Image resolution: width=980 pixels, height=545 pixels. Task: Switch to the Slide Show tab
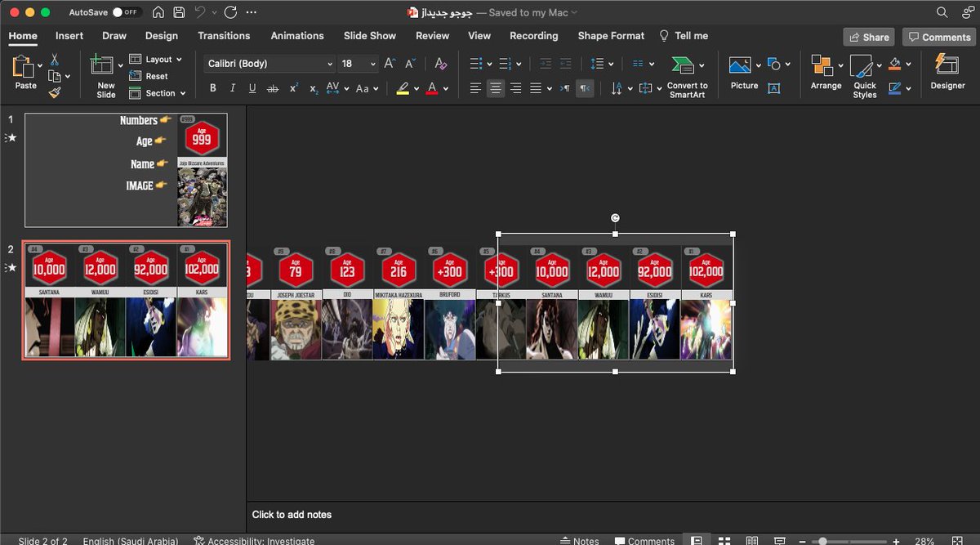[370, 36]
